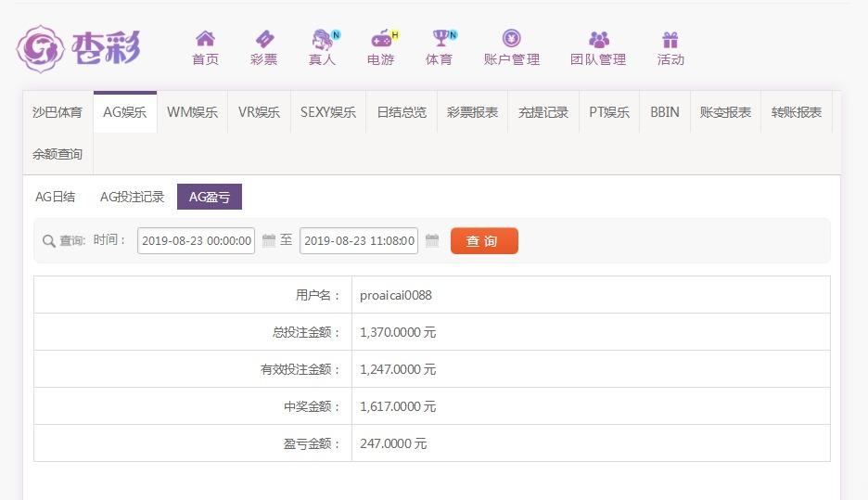
Task: Open the 转账报表 tab
Action: pos(797,112)
